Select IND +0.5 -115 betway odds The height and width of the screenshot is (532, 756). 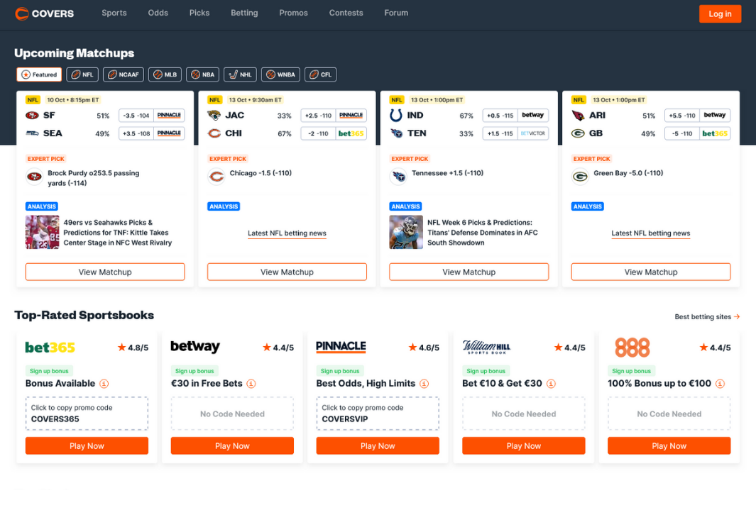pos(515,115)
